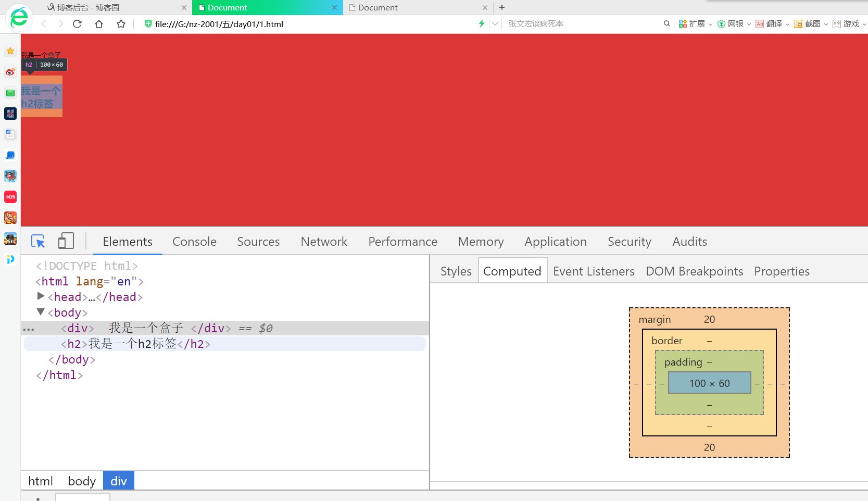Start the 截图 screenshot tool

808,24
